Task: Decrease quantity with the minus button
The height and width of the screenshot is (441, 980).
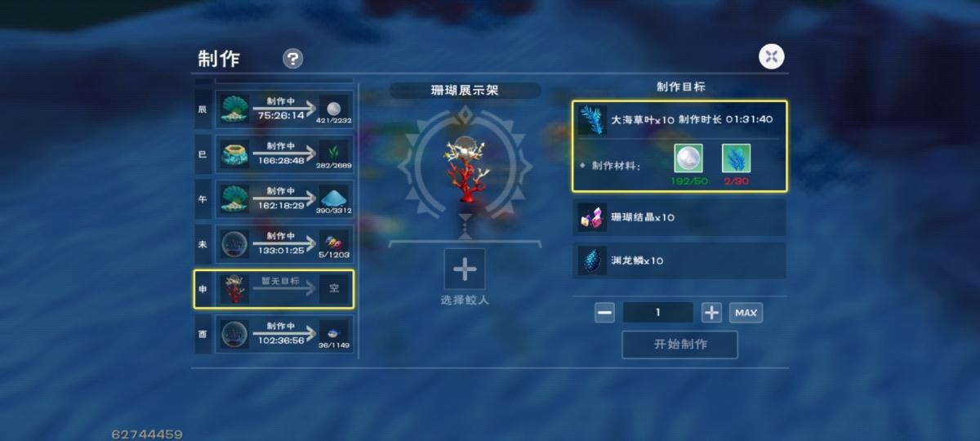Action: [x=604, y=313]
